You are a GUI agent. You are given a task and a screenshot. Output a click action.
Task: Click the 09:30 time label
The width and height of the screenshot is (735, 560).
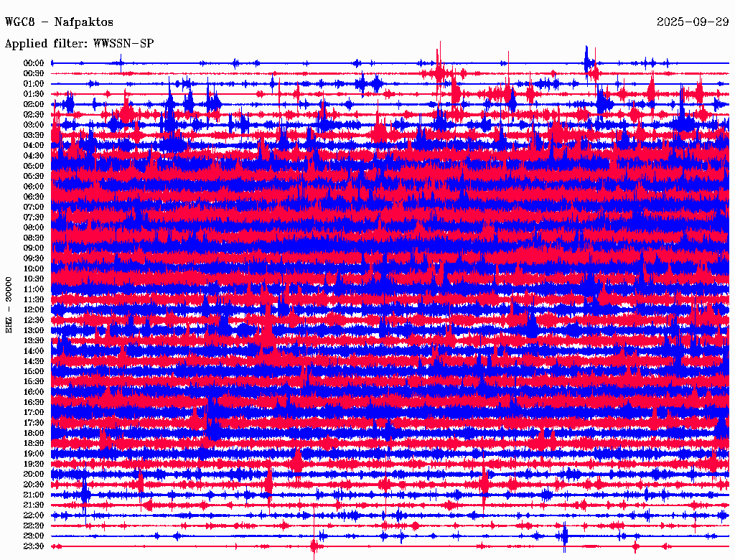pyautogui.click(x=34, y=258)
